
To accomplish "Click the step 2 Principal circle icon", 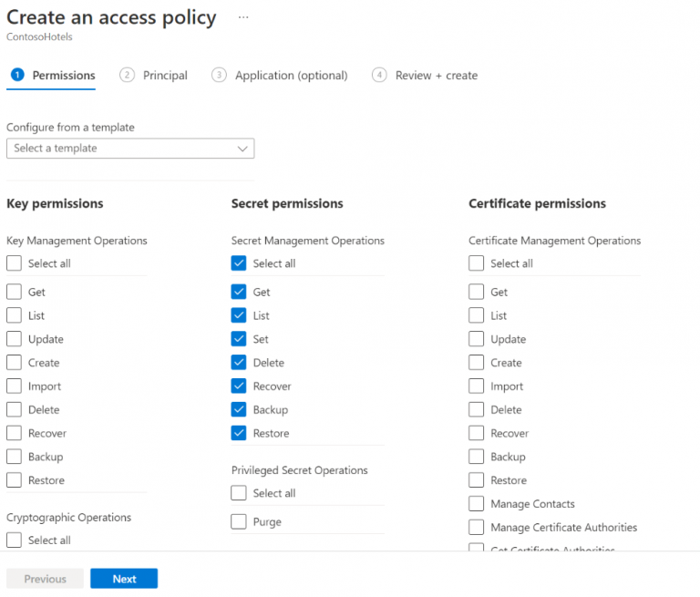I will tap(128, 76).
